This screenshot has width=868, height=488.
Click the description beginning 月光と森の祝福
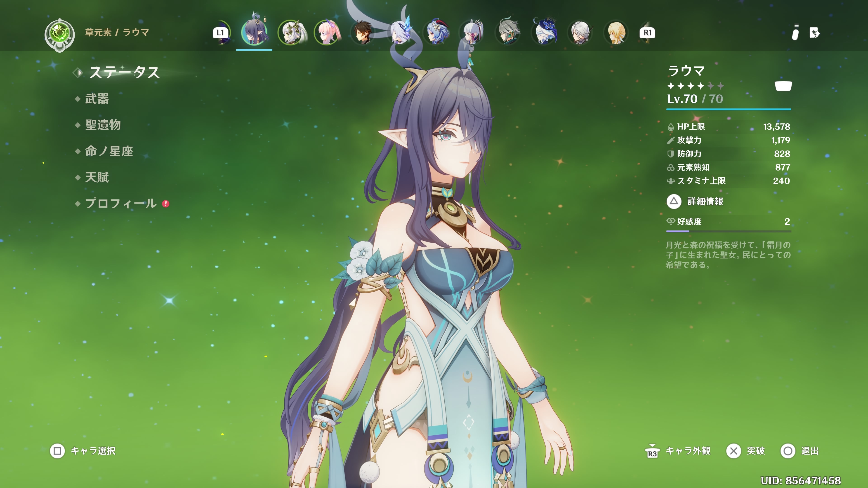[728, 255]
